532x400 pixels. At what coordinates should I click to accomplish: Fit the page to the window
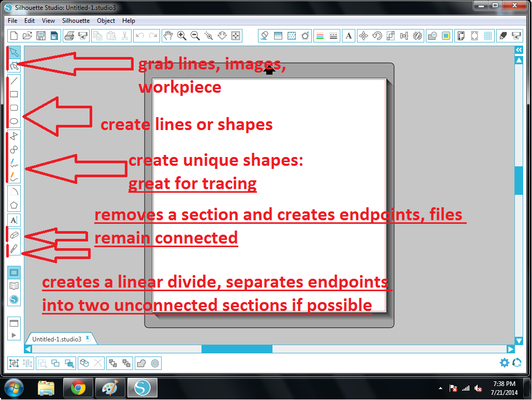point(236,36)
